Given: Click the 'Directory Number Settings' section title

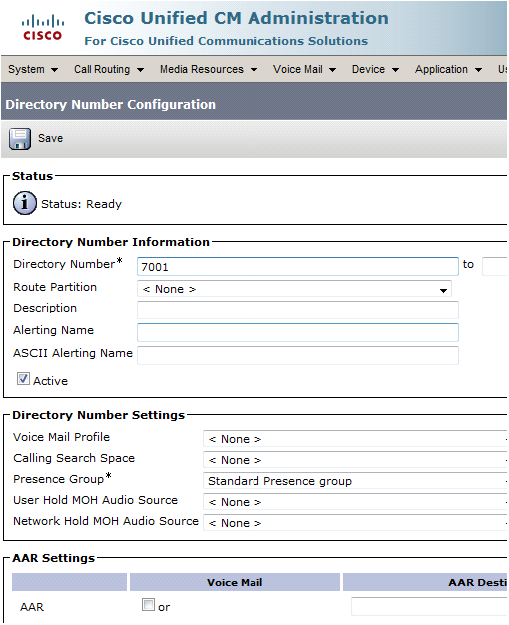Looking at the screenshot, I should point(98,415).
